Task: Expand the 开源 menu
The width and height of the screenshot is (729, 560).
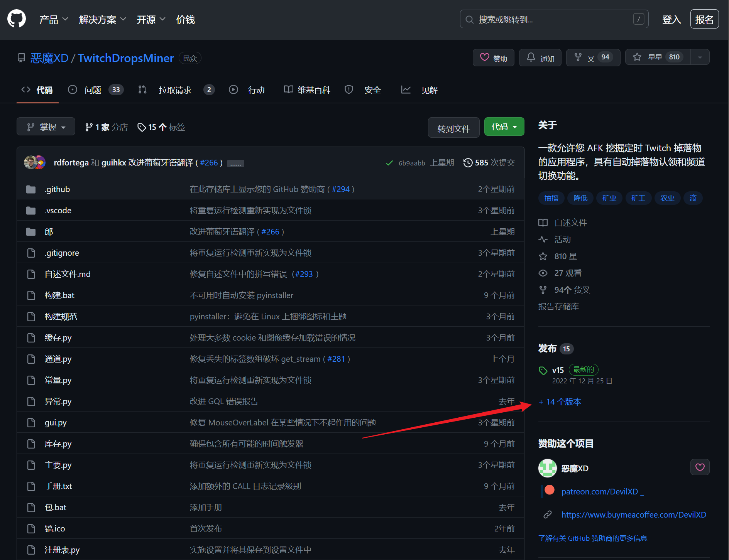Action: coord(151,19)
